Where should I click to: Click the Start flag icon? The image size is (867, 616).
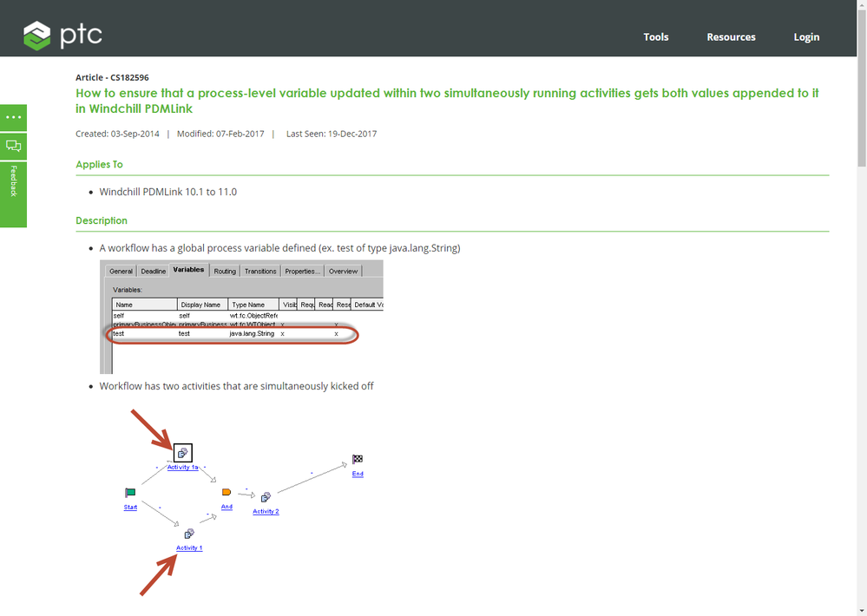point(130,493)
